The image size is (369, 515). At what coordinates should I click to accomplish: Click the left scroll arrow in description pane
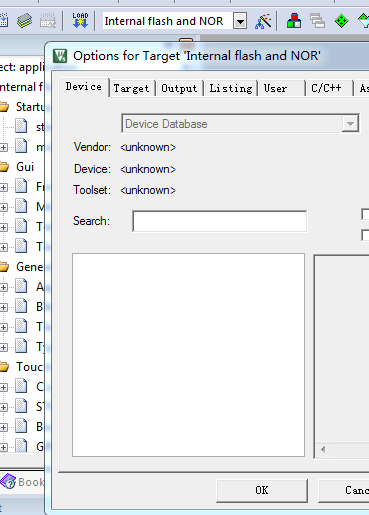point(323,449)
